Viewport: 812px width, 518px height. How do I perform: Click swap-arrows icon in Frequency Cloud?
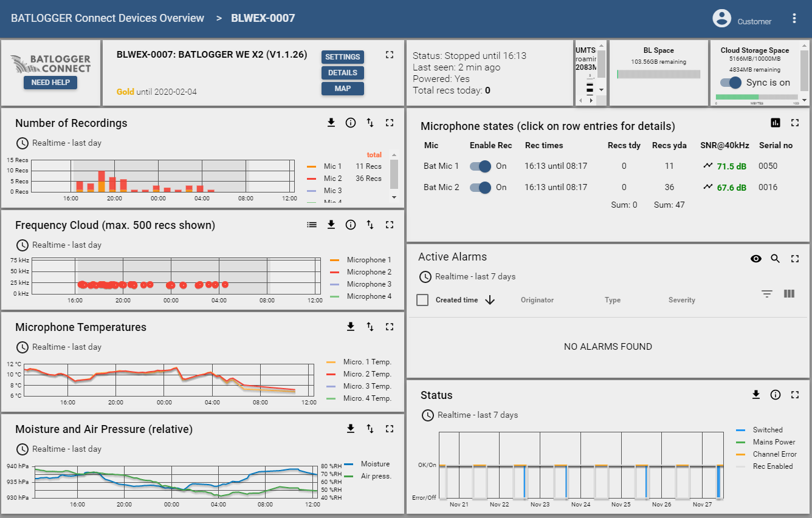[370, 225]
